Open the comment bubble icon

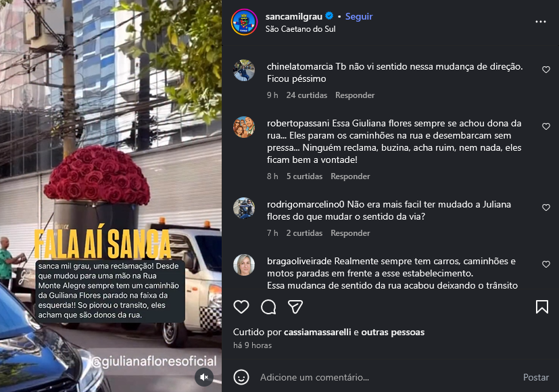pyautogui.click(x=268, y=307)
